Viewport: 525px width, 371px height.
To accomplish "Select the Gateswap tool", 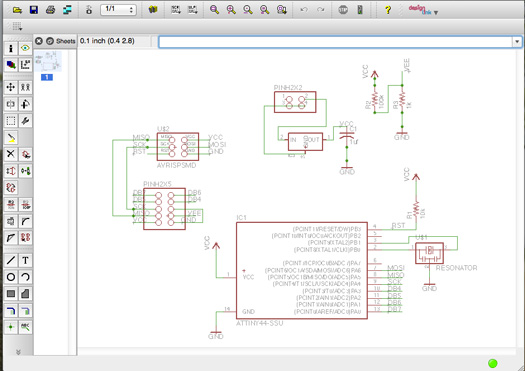I will [x=25, y=171].
